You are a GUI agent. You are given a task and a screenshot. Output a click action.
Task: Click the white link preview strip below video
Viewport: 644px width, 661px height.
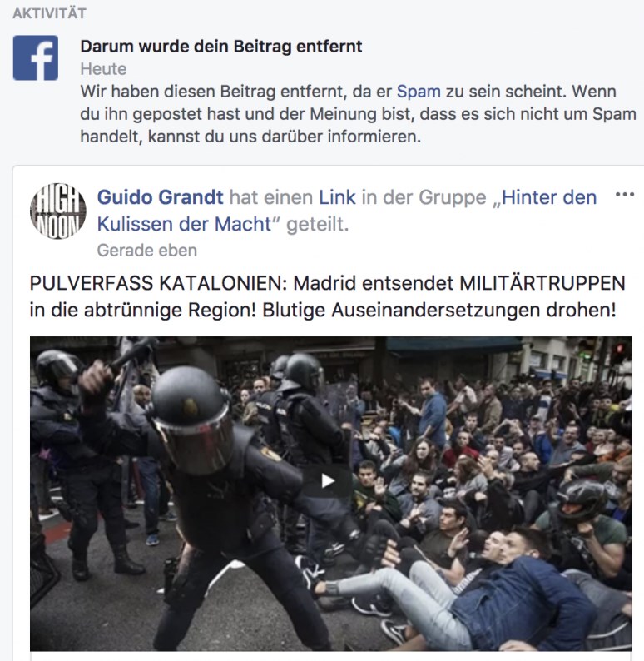(x=330, y=656)
